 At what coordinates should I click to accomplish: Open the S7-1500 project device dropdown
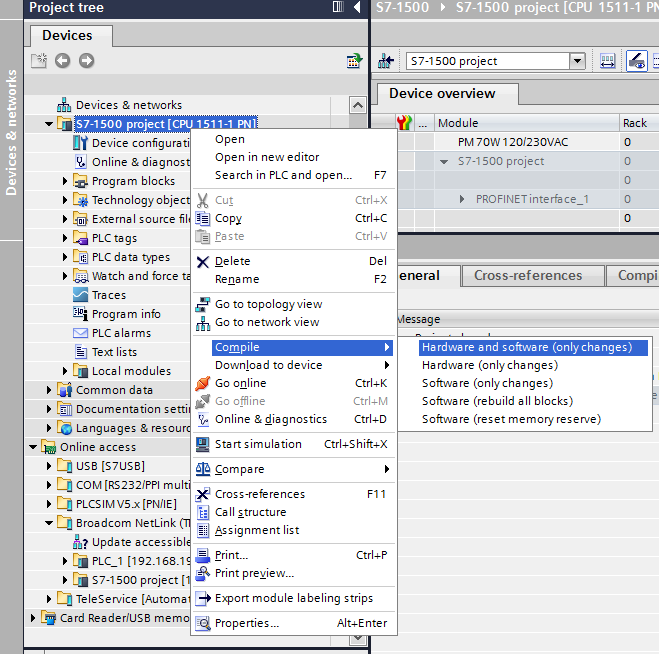pos(576,61)
